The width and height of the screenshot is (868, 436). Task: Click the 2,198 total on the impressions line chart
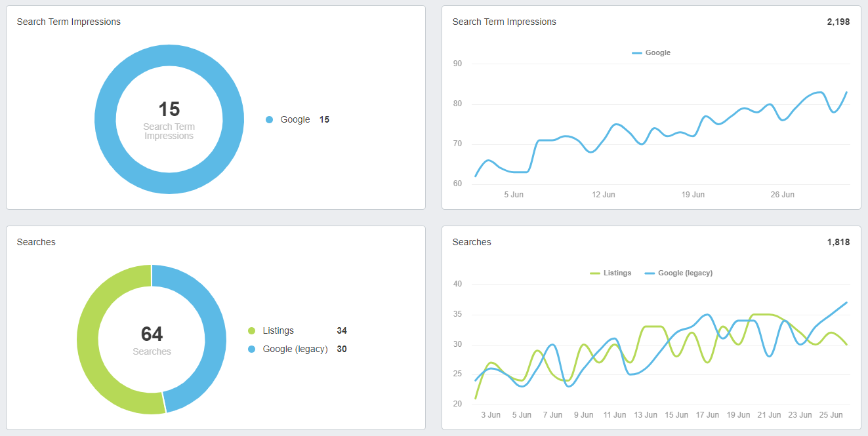click(x=838, y=22)
